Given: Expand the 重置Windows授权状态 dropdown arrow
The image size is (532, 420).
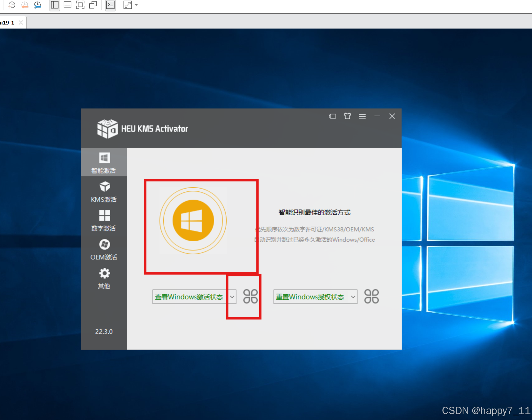Looking at the screenshot, I should [353, 297].
